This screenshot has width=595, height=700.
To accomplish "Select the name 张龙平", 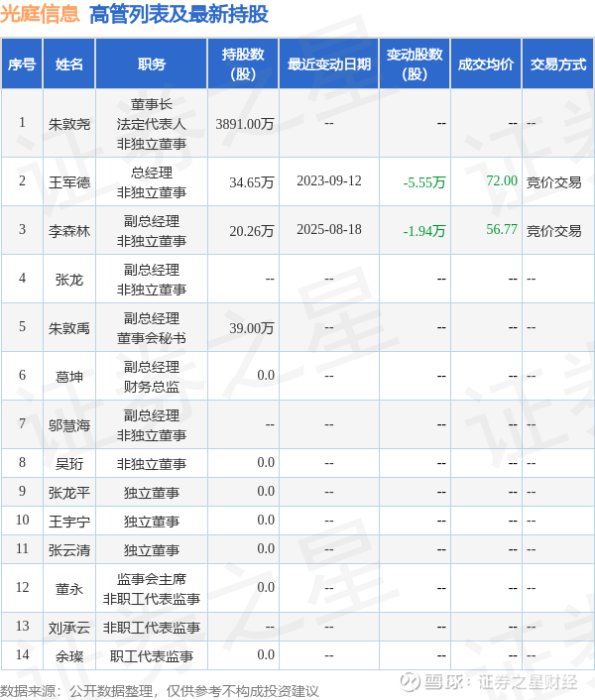I will (x=69, y=493).
